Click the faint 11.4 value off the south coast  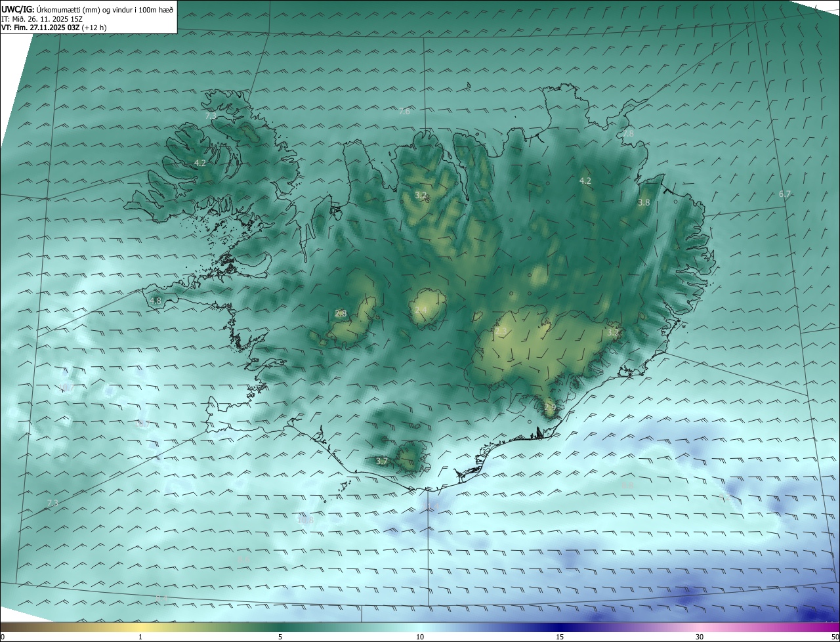(430, 506)
